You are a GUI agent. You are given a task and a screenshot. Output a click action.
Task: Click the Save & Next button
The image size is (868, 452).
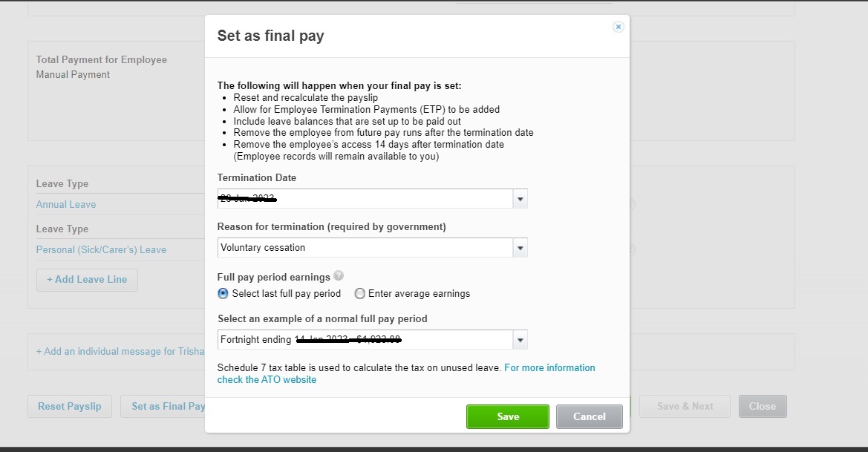coord(685,406)
